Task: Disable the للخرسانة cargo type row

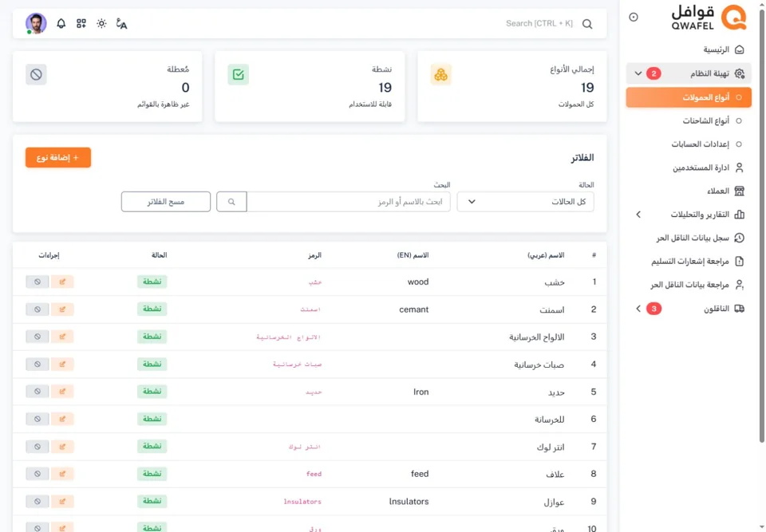Action: 38,419
